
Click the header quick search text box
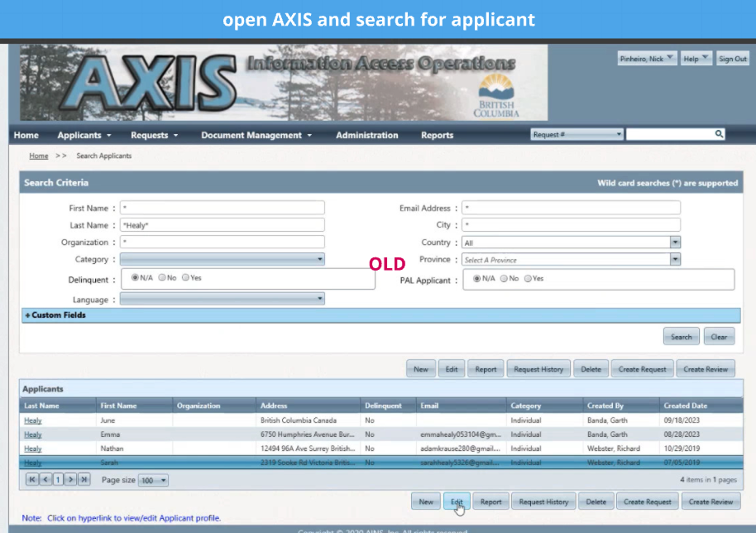click(x=670, y=134)
